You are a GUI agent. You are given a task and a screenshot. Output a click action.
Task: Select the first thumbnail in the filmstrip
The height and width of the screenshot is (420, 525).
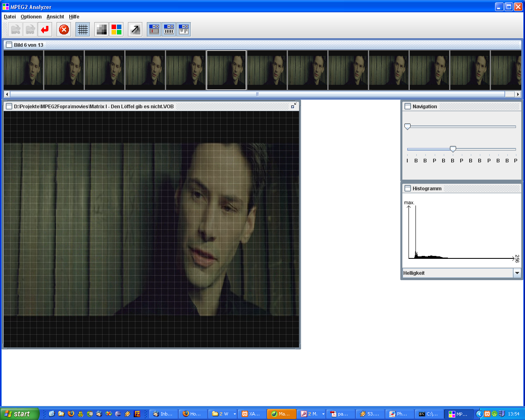click(23, 70)
